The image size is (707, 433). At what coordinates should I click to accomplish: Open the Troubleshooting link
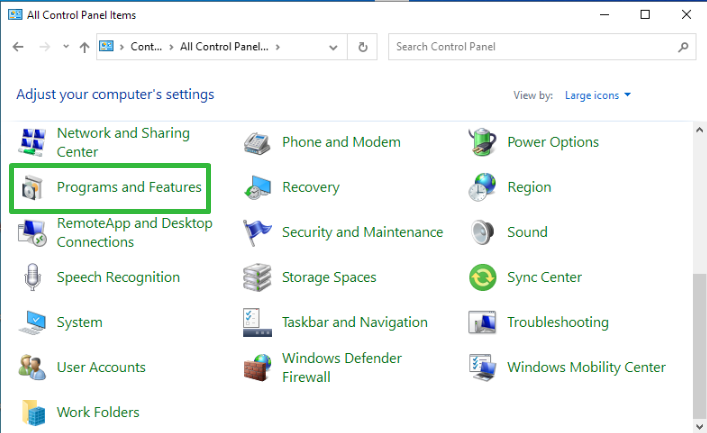[x=558, y=322]
